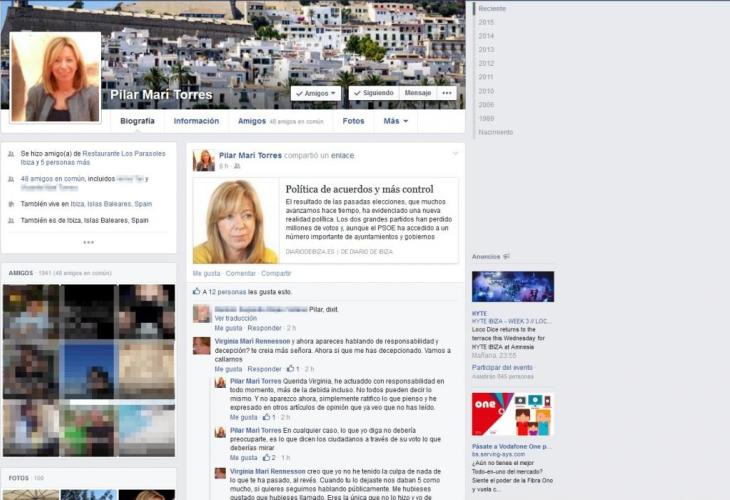This screenshot has height=500, width=730.
Task: Click the like count icon on Virginia's comment
Action: (286, 369)
